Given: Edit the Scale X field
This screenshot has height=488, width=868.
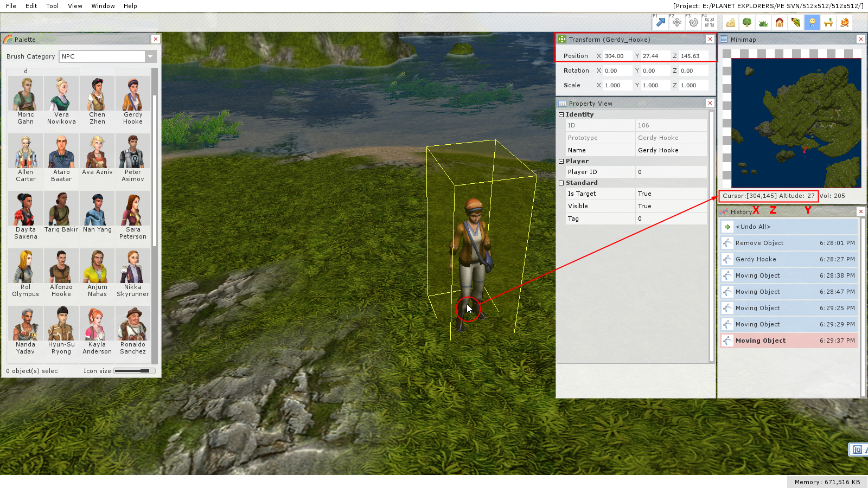Looking at the screenshot, I should click(617, 85).
